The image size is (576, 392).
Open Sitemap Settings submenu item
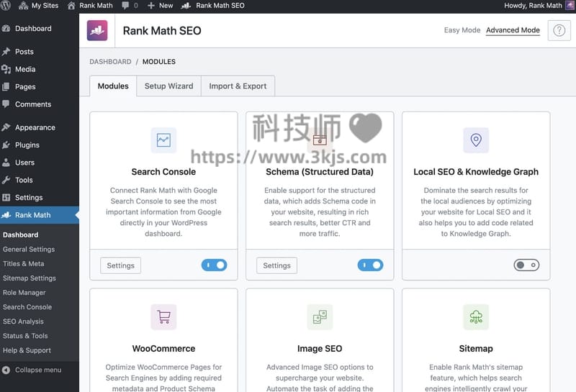[x=30, y=278]
